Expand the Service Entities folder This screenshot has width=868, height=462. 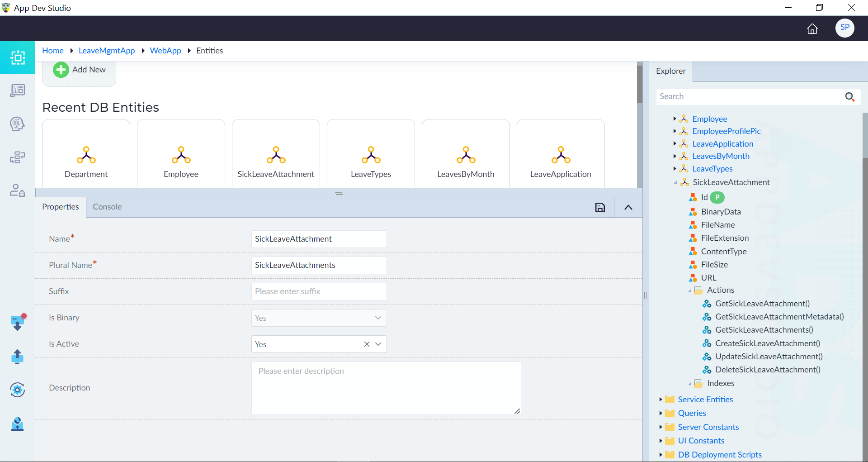660,400
